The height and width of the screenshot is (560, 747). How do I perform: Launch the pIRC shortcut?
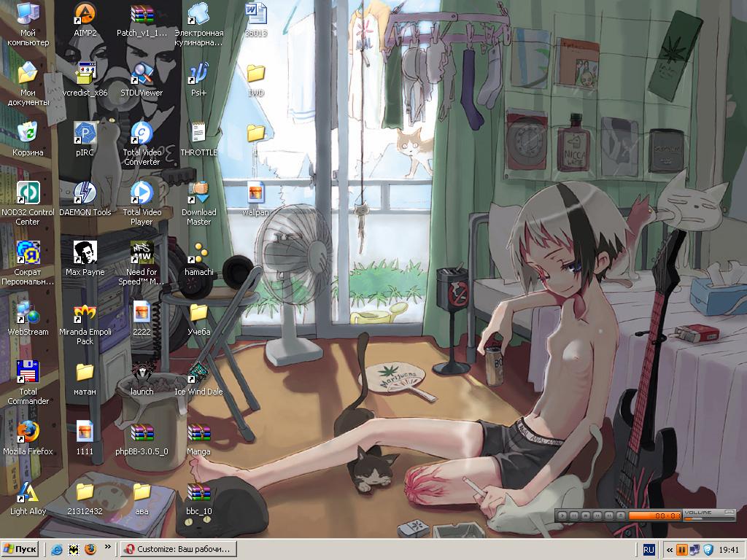tap(85, 140)
